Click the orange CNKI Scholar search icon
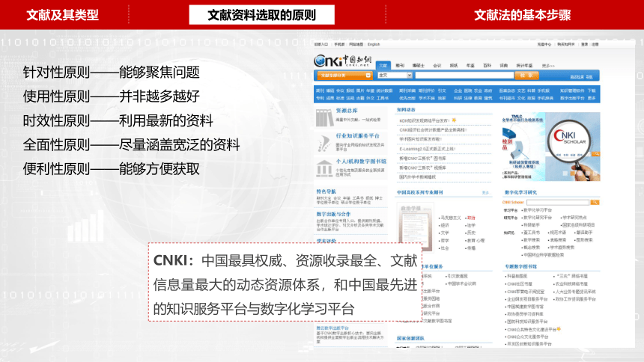The width and height of the screenshot is (644, 362). [x=595, y=203]
